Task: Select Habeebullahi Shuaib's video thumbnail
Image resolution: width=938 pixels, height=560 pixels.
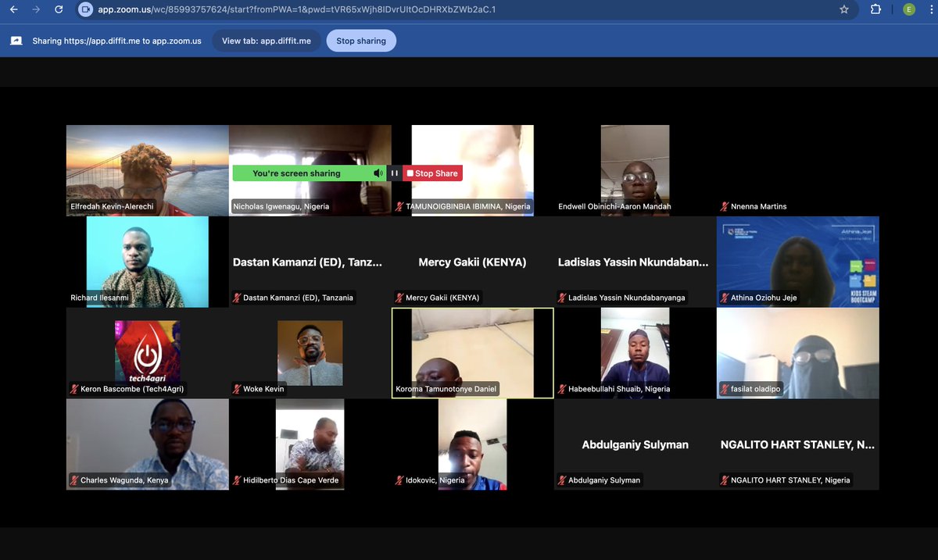Action: tap(635, 353)
